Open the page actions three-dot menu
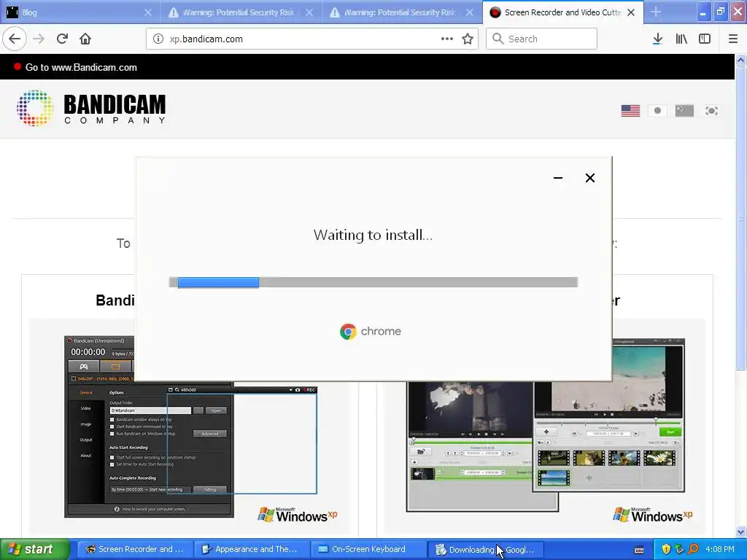The height and width of the screenshot is (560, 747). pos(447,39)
